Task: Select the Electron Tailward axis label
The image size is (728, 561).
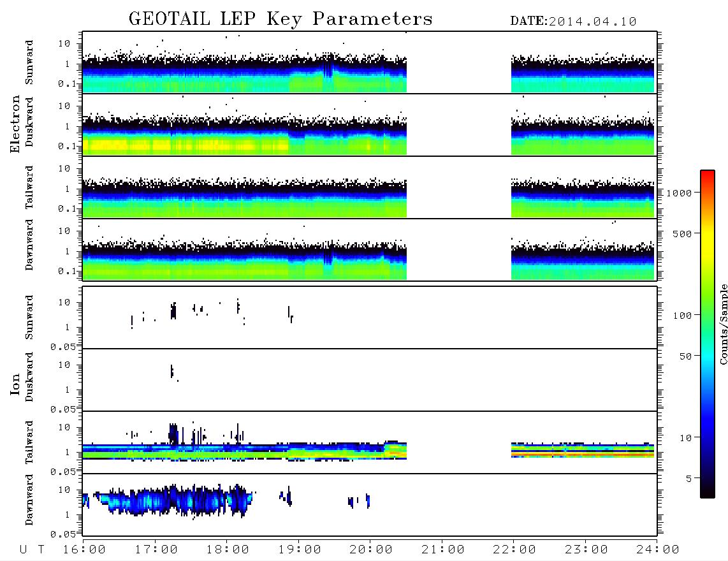Action: [29, 187]
